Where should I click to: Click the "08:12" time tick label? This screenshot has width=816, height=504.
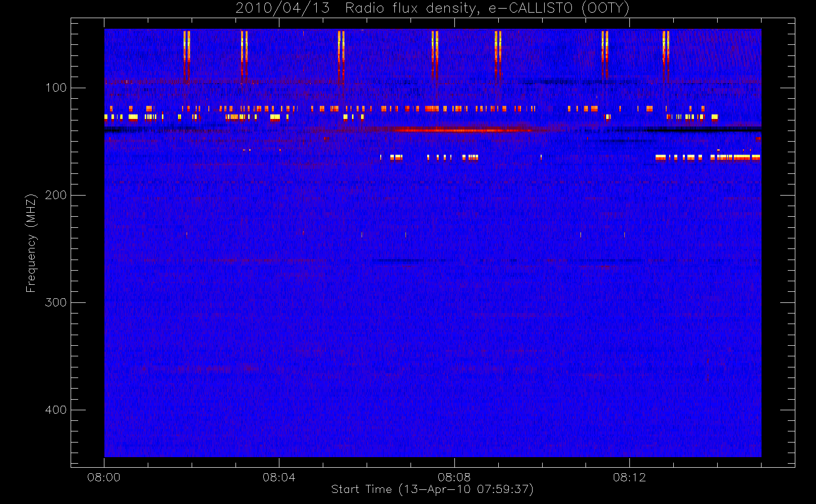pyautogui.click(x=629, y=477)
